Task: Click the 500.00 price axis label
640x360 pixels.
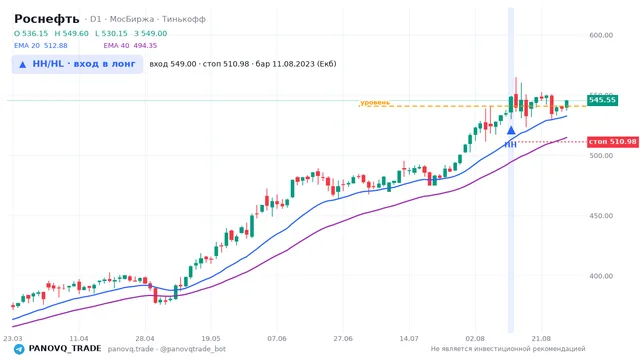Action: (x=601, y=156)
